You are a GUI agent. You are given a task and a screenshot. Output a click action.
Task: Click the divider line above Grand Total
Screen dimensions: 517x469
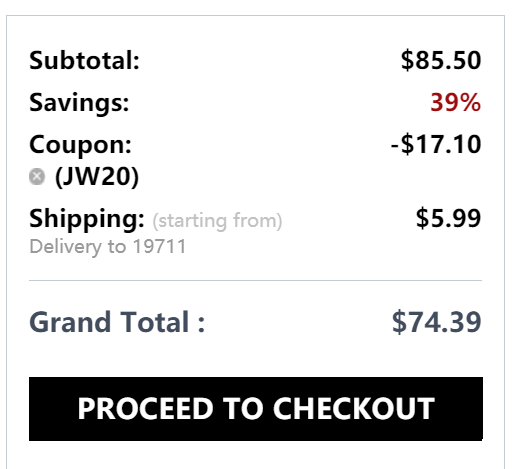pos(256,281)
